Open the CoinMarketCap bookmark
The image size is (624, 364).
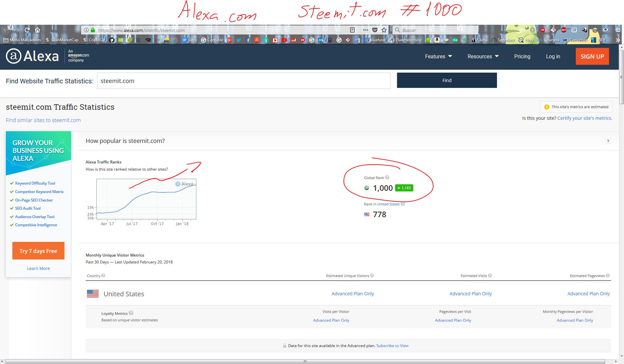point(62,40)
